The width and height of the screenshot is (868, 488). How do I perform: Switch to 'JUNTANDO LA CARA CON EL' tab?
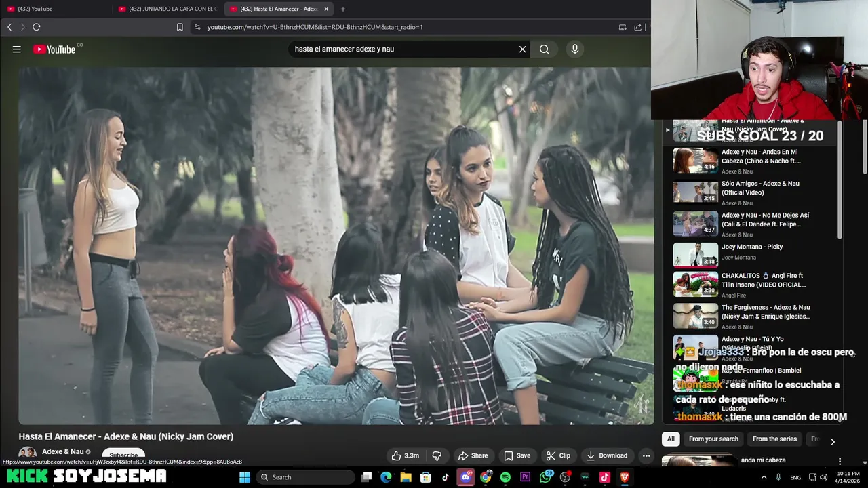pyautogui.click(x=167, y=9)
